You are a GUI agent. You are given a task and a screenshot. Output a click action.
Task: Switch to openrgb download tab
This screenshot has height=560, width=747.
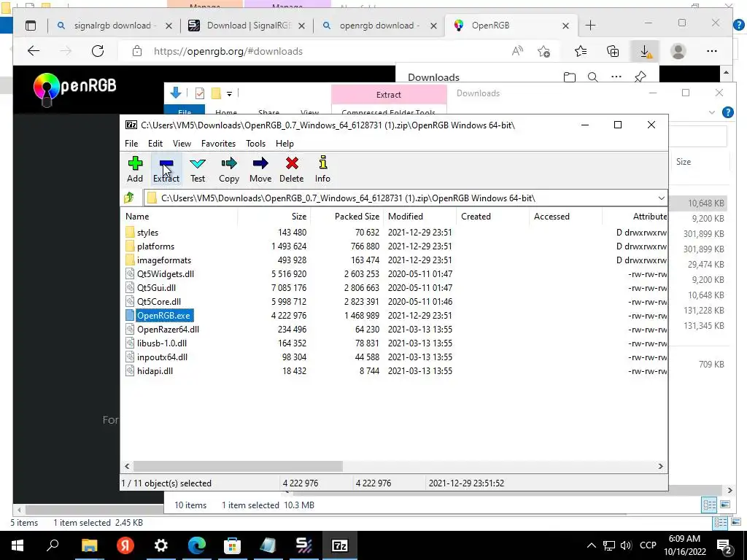[x=379, y=26]
